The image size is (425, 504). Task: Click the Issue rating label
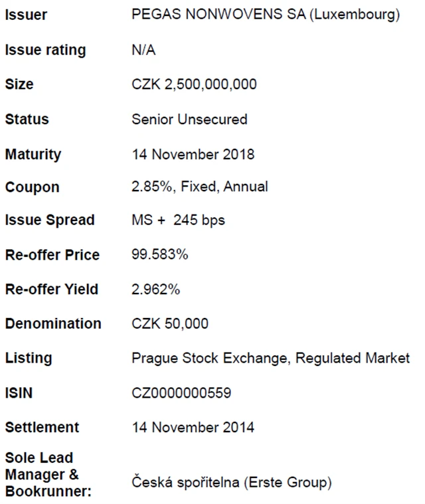coord(45,50)
